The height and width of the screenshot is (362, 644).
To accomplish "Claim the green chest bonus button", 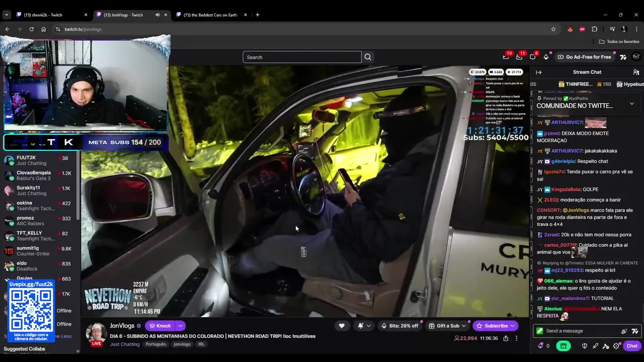I will tap(563, 346).
